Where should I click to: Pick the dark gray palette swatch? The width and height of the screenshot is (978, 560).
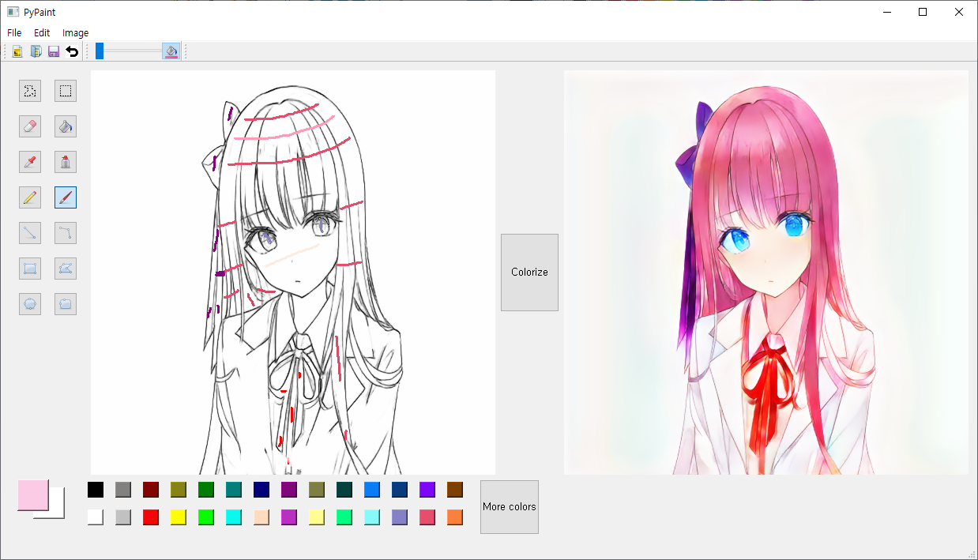click(123, 490)
